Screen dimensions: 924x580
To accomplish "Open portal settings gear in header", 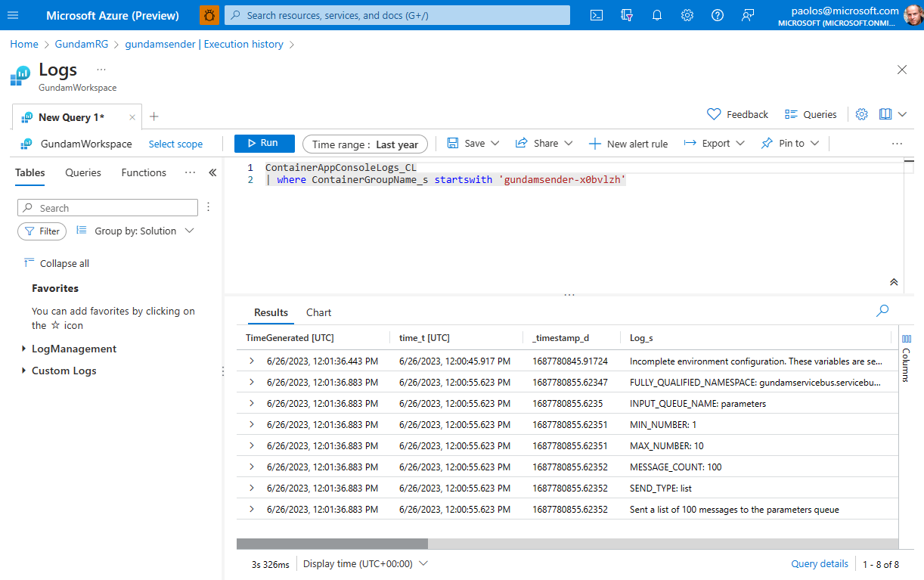I will [x=687, y=15].
